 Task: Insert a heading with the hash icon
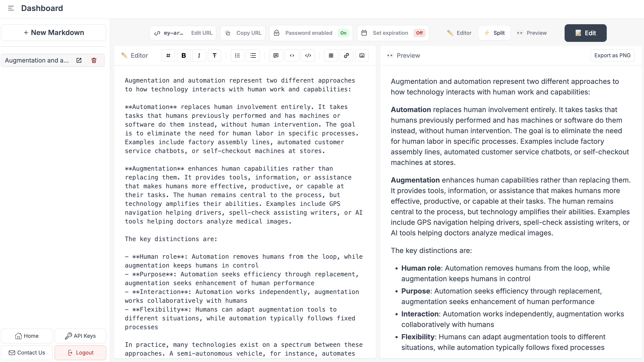[168, 55]
